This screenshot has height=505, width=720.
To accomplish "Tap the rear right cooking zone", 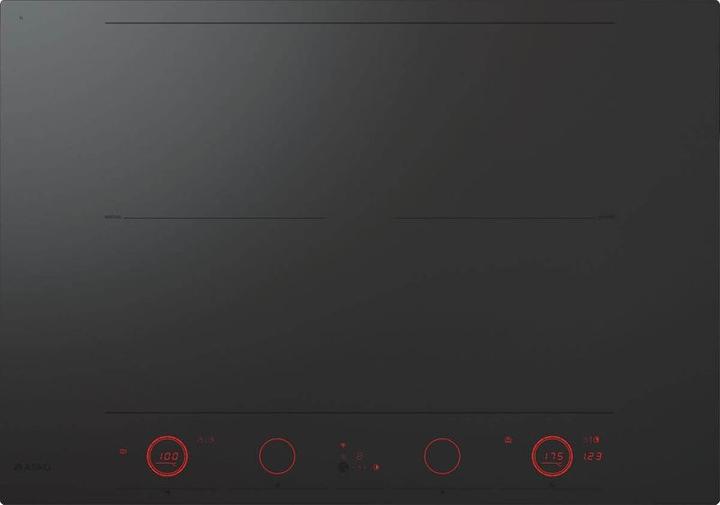I will click(503, 120).
